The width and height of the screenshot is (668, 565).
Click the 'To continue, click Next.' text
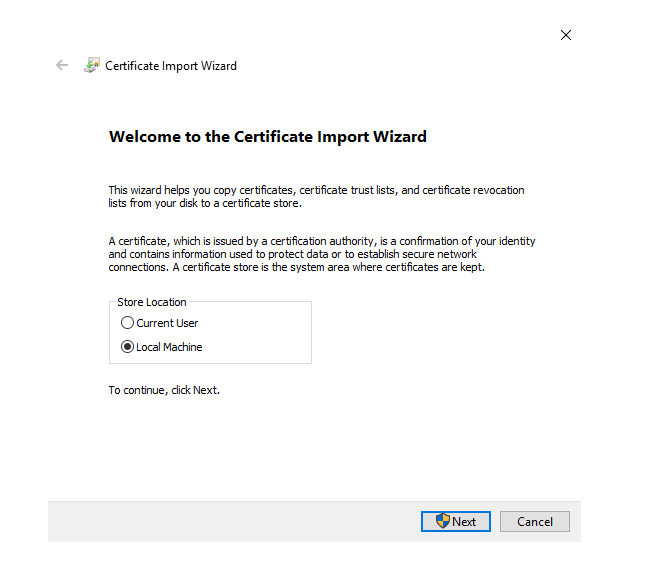point(164,390)
